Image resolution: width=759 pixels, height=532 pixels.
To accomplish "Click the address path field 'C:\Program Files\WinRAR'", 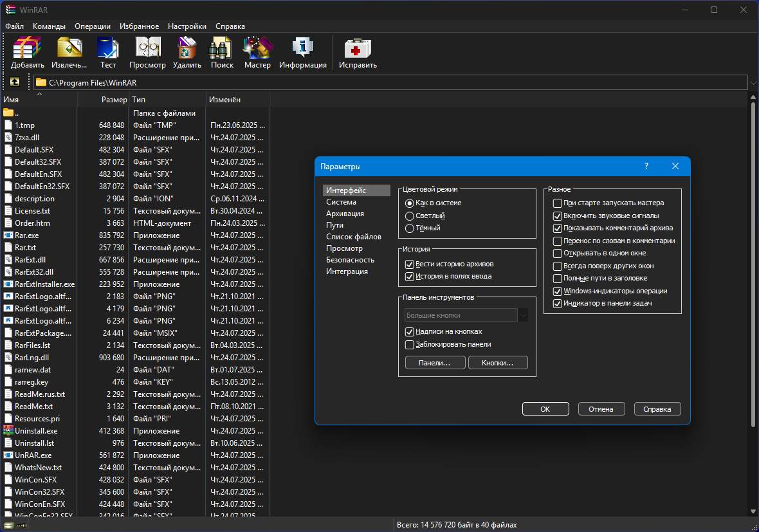I will point(390,83).
